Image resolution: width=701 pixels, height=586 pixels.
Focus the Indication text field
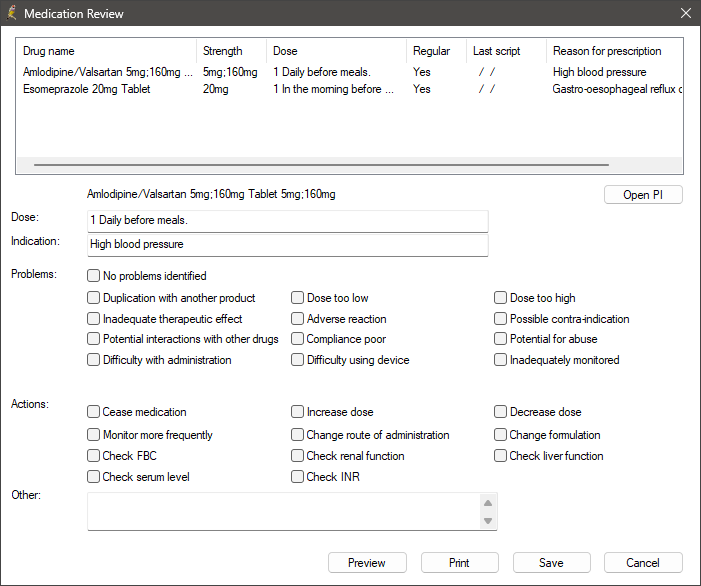[287, 245]
